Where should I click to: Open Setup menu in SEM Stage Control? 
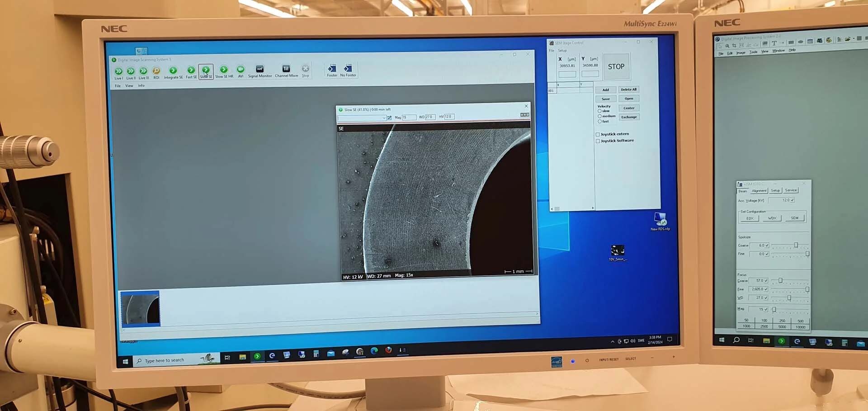562,51
